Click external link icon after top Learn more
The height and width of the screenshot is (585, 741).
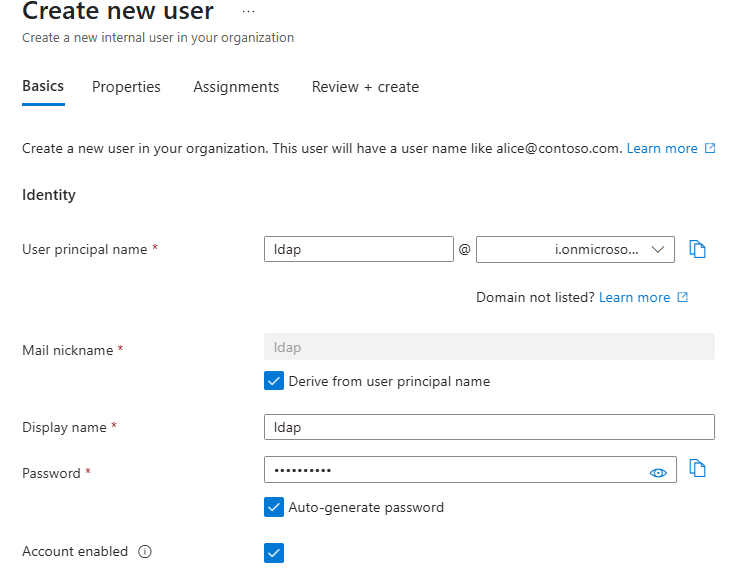click(x=710, y=148)
